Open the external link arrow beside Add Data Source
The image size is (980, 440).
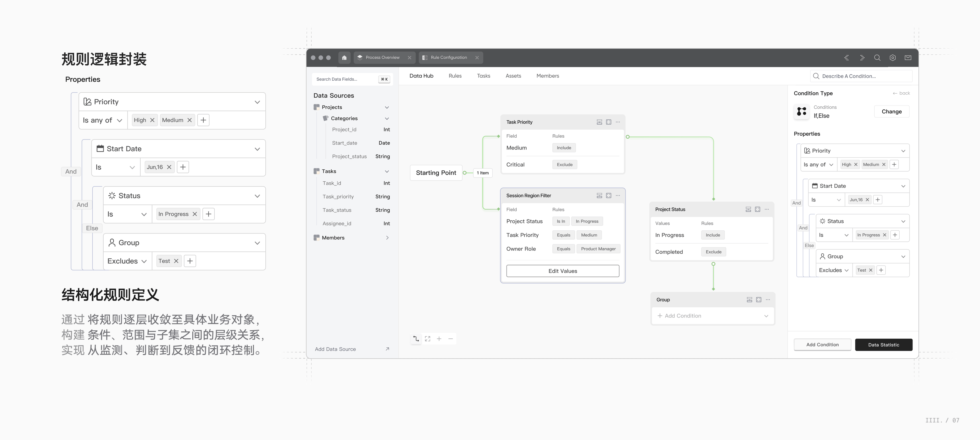point(387,349)
